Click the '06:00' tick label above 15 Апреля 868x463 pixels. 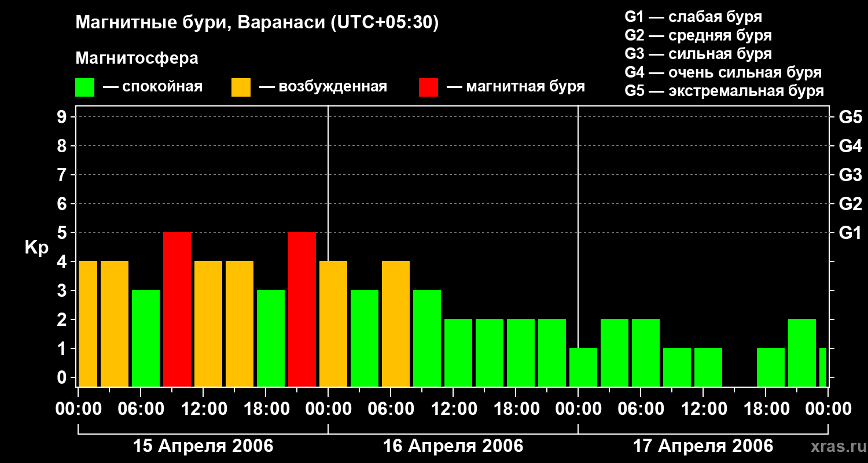click(x=141, y=409)
